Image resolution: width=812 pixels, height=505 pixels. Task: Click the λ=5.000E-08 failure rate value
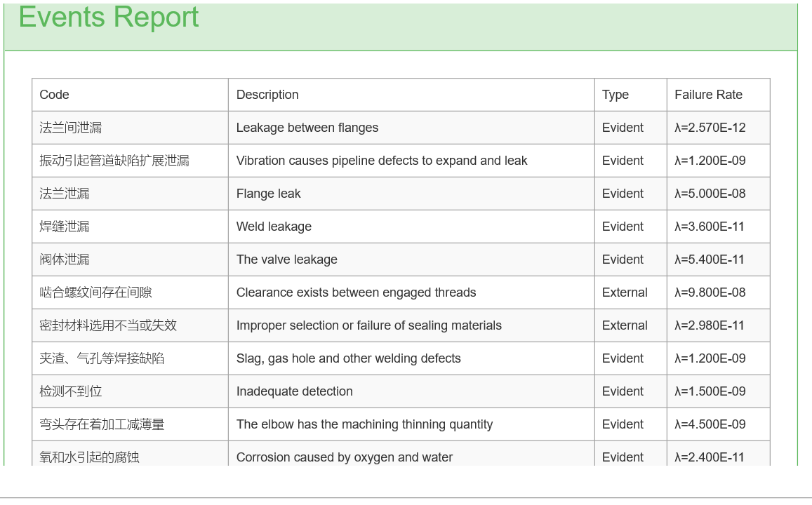[x=710, y=194]
